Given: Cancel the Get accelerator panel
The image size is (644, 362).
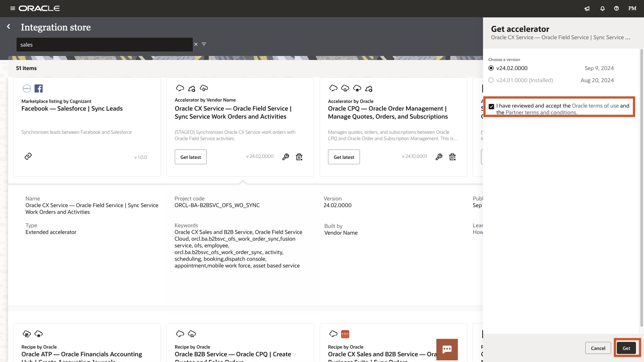Looking at the screenshot, I should pyautogui.click(x=598, y=348).
